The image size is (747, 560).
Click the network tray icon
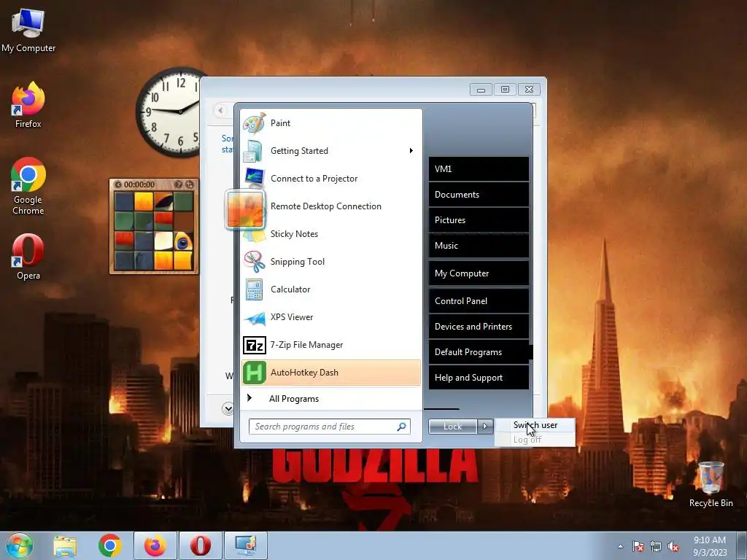[656, 546]
